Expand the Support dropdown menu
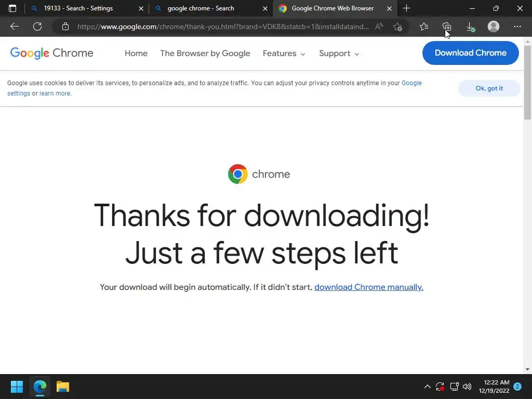This screenshot has width=532, height=399. click(339, 54)
